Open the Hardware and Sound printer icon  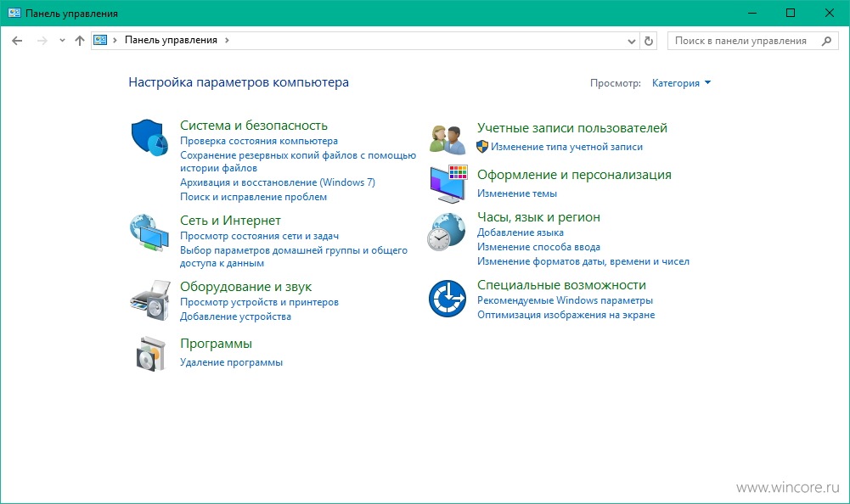click(150, 300)
